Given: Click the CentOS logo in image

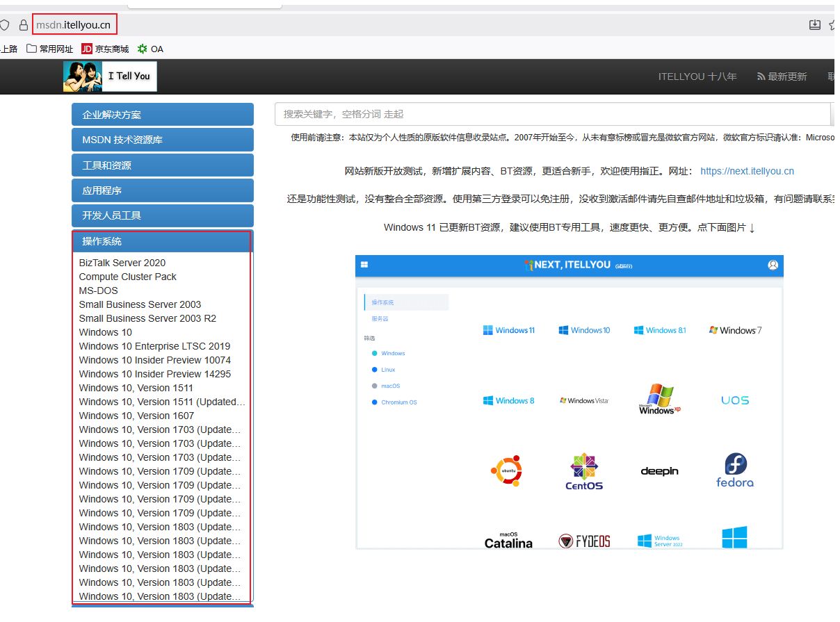Looking at the screenshot, I should 584,472.
